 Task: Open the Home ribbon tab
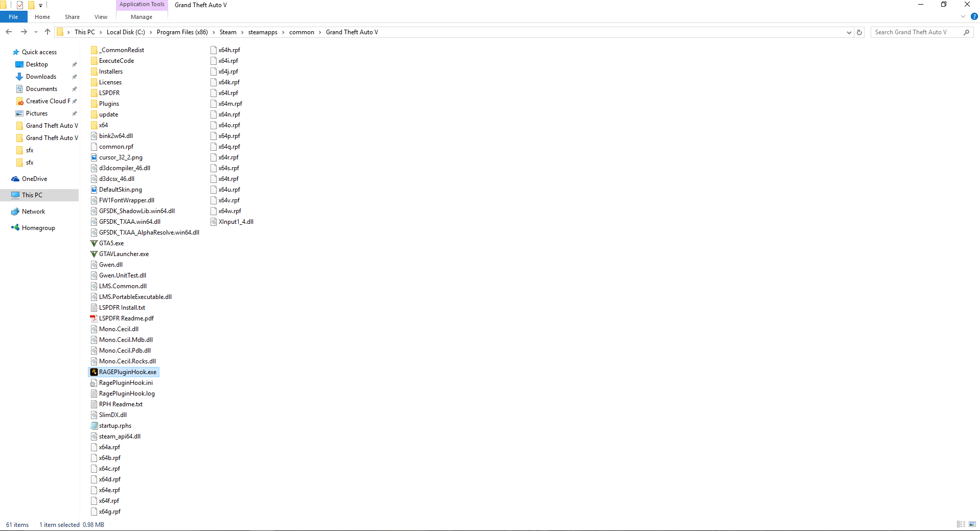tap(42, 17)
